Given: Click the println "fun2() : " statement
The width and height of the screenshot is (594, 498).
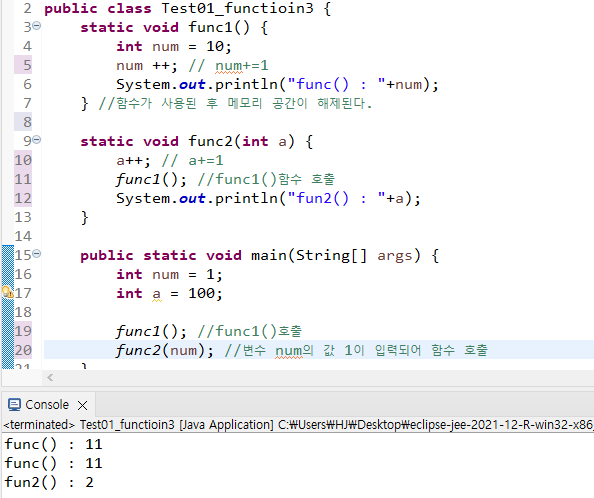Looking at the screenshot, I should [x=268, y=198].
